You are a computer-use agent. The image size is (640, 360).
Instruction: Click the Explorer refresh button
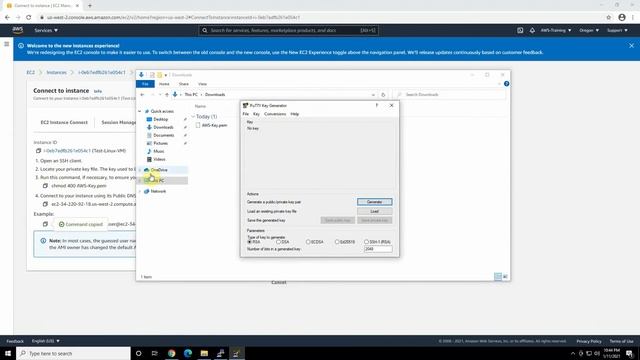click(x=383, y=94)
